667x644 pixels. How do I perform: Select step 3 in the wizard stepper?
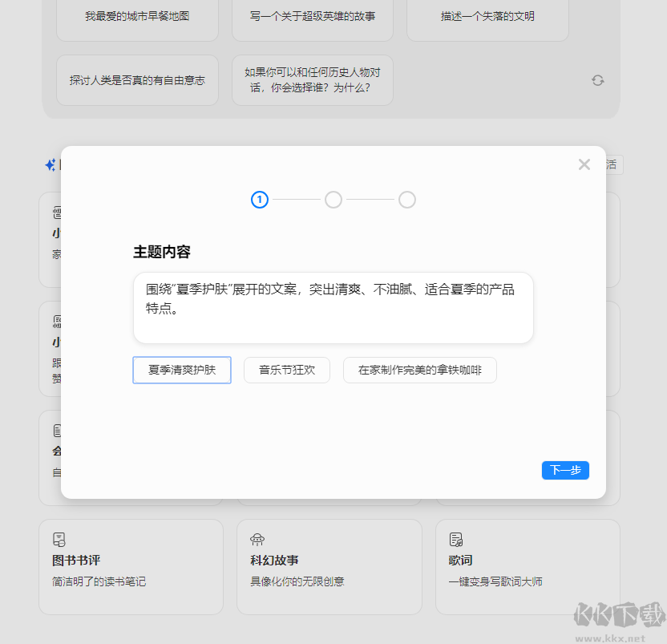[x=406, y=200]
